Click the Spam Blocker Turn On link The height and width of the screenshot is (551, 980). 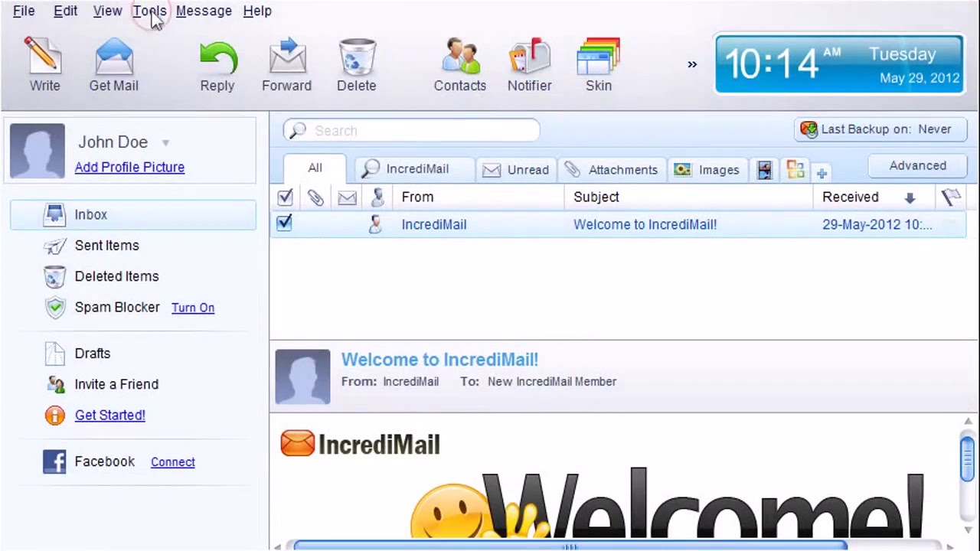(x=193, y=308)
